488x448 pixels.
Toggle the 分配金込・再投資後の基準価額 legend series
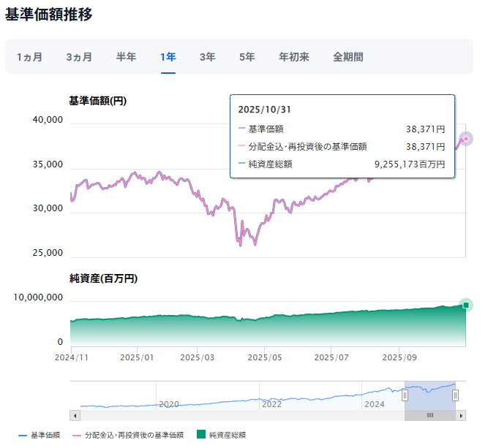[x=128, y=436]
